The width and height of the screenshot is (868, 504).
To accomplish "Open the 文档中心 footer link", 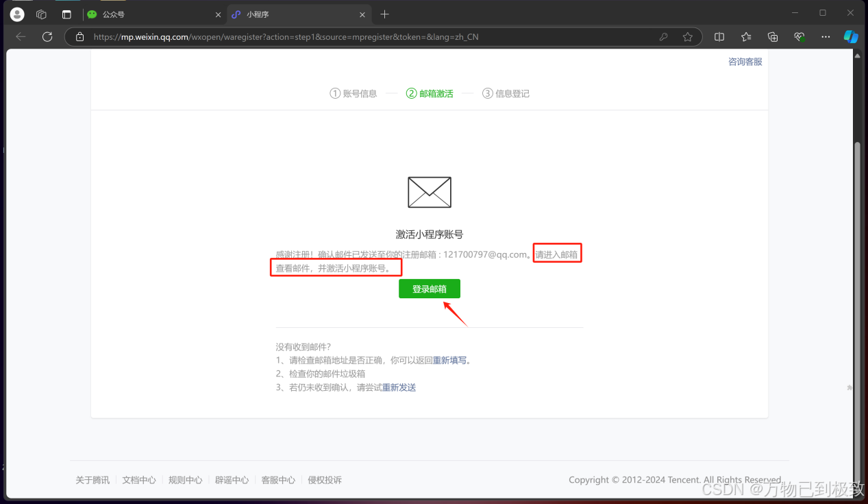I will (139, 480).
